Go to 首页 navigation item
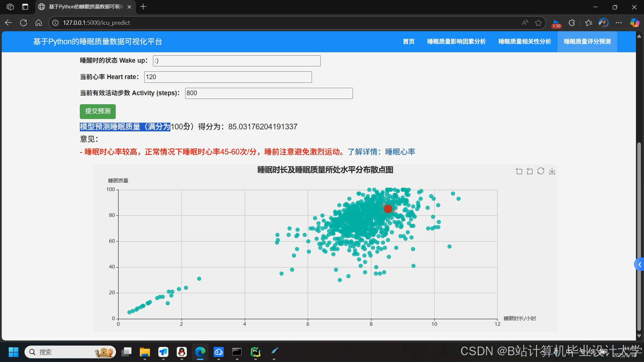This screenshot has width=644, height=362. coord(409,42)
